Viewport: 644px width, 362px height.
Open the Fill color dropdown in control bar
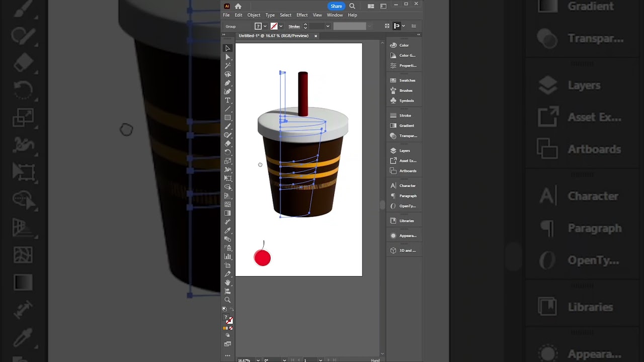265,26
